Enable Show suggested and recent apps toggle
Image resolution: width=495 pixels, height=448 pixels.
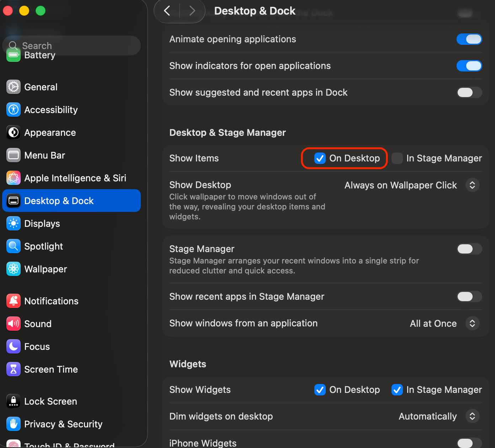coord(469,92)
